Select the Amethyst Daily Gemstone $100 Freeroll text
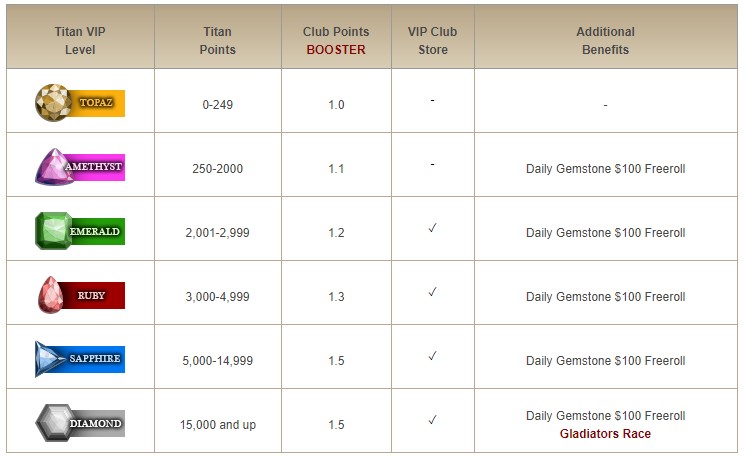Image resolution: width=744 pixels, height=457 pixels. click(x=605, y=169)
